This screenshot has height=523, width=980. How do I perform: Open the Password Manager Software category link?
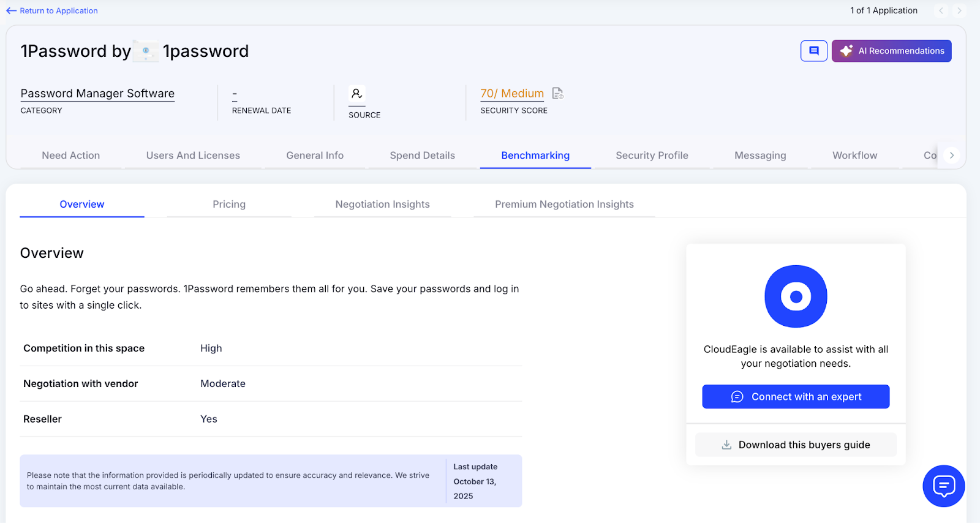(97, 93)
